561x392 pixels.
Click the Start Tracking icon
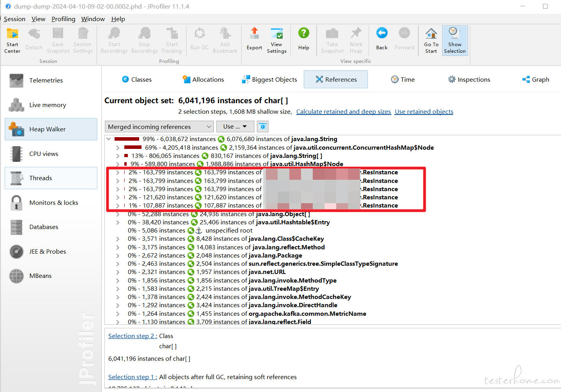(x=172, y=40)
